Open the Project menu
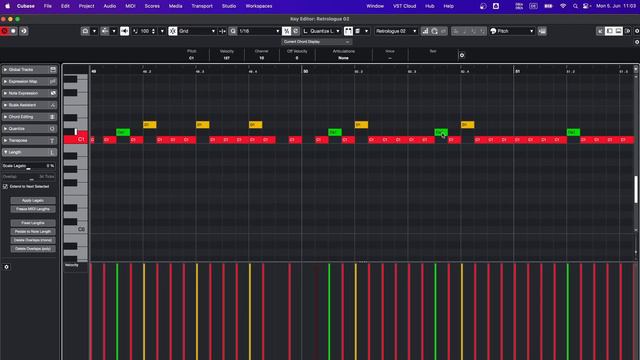Viewport: 640px width, 360px height. tap(87, 6)
